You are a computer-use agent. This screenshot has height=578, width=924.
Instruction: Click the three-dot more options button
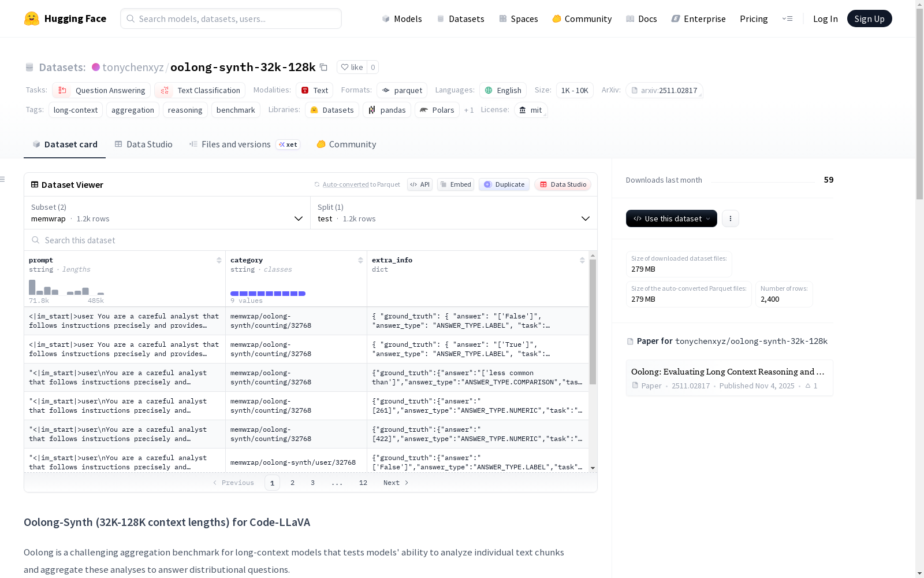[x=731, y=218]
